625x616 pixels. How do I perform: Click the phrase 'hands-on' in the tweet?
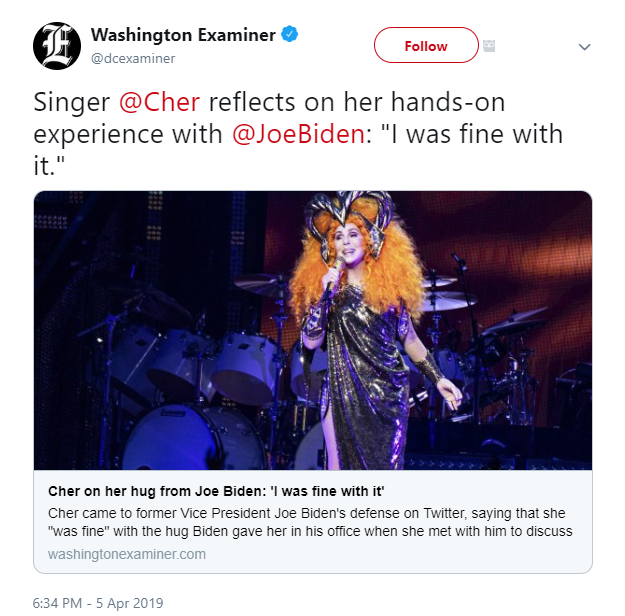(x=448, y=102)
